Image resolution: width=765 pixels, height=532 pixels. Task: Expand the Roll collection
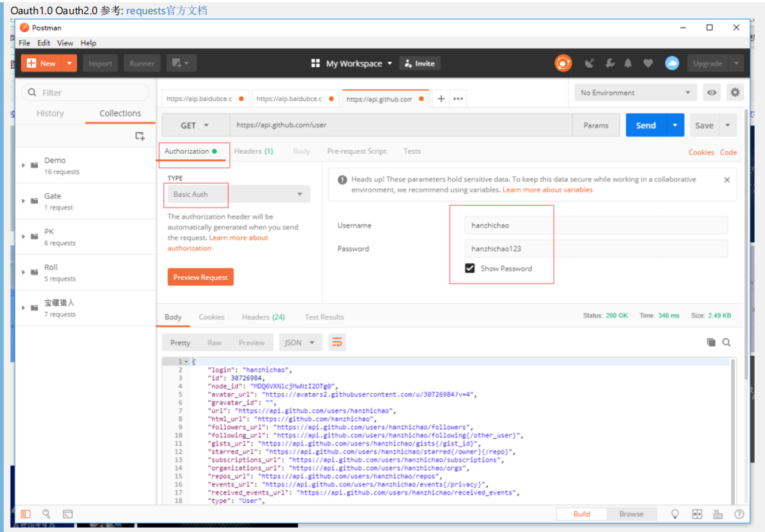tap(23, 272)
